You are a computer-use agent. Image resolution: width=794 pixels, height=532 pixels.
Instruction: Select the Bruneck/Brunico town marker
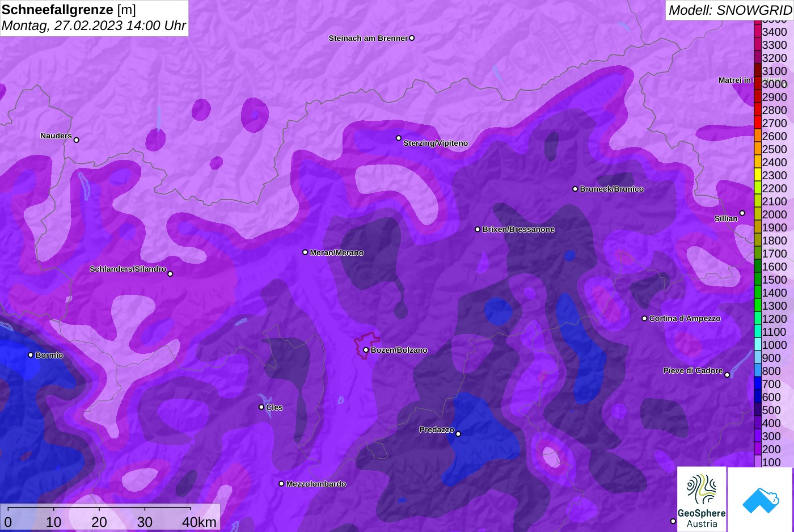(x=575, y=189)
